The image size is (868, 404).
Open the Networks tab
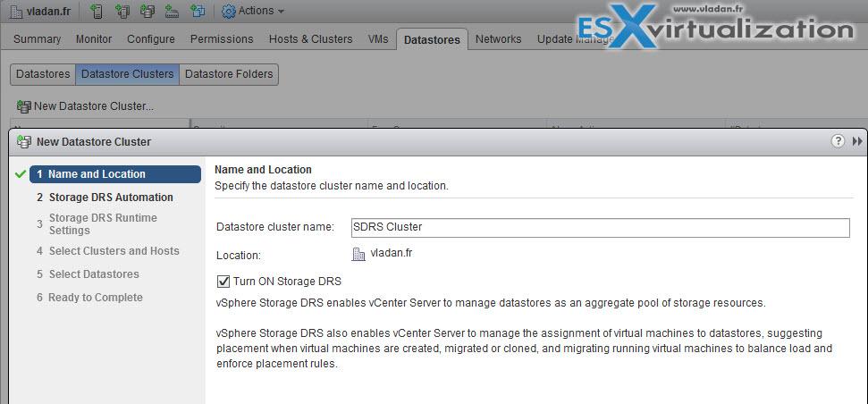pos(498,39)
